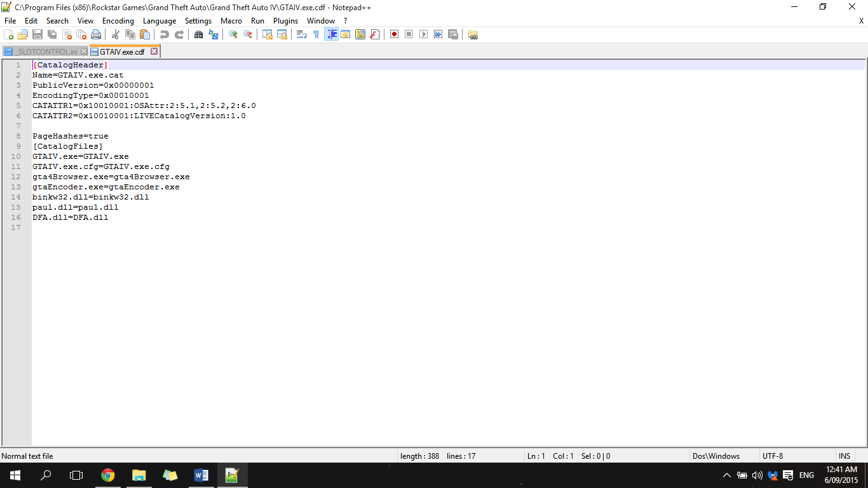Save the current file using the toolbar
The image size is (868, 488).
click(x=37, y=34)
